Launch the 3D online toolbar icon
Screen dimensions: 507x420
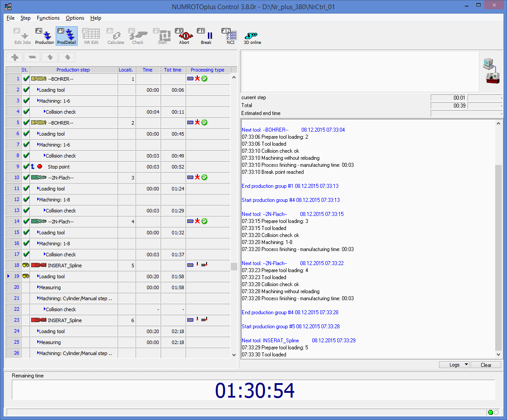[252, 36]
